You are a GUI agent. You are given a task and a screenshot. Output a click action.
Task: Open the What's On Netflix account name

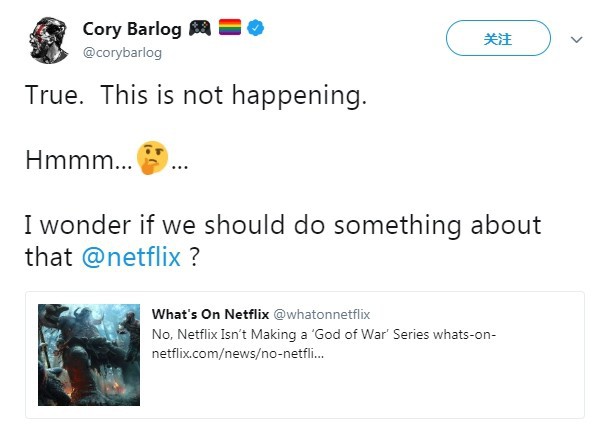point(210,314)
